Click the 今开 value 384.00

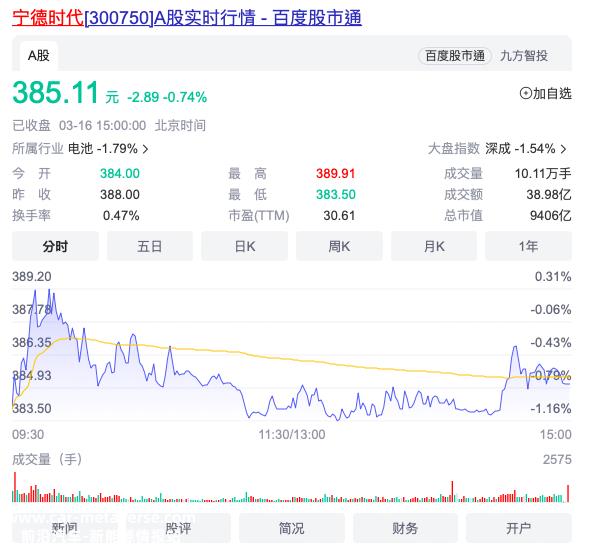click(120, 173)
